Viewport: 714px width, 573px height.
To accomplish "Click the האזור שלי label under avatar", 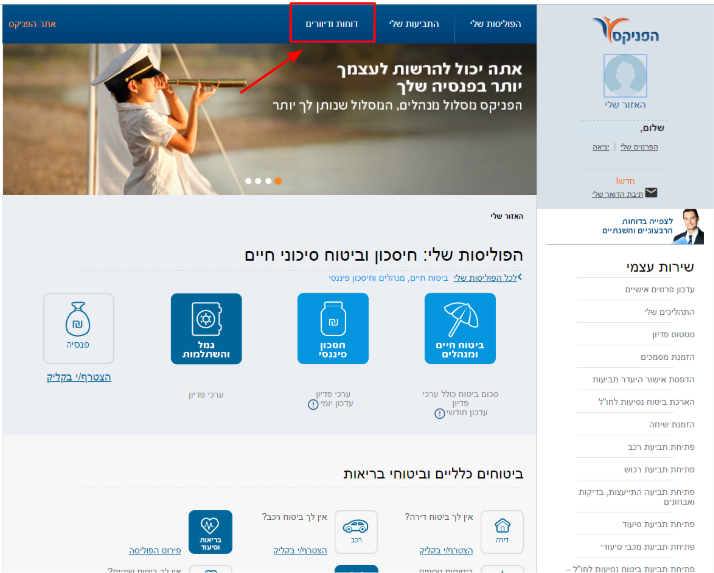I will click(625, 105).
